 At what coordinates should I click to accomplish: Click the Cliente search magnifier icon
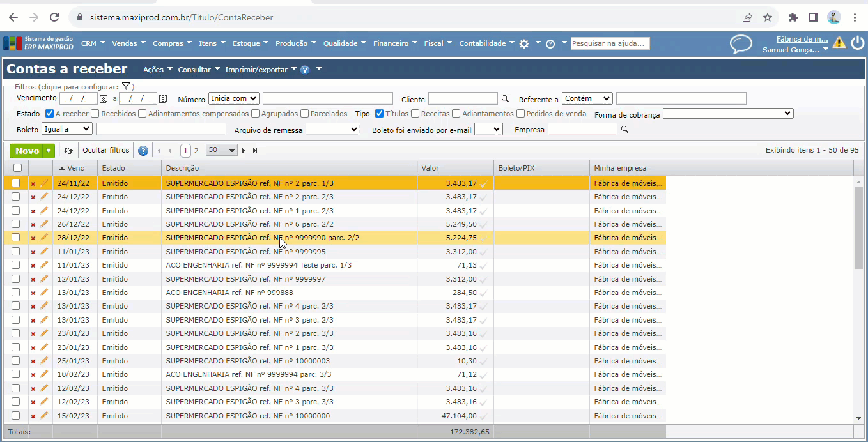click(x=505, y=99)
